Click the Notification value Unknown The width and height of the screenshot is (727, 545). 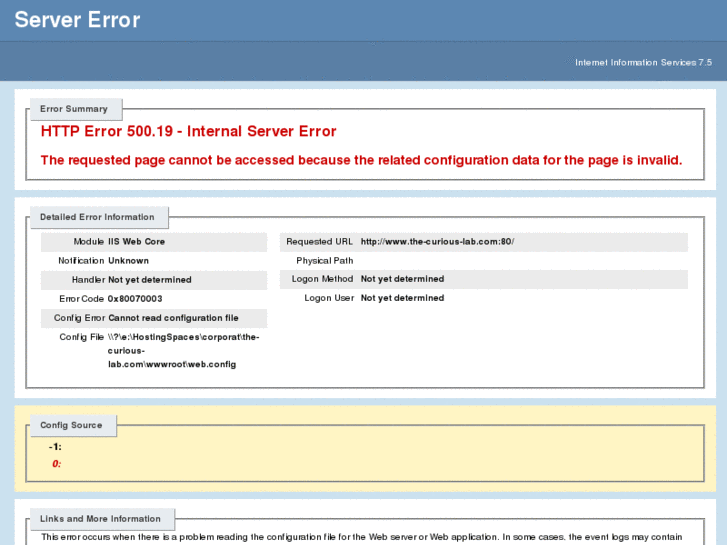[128, 261]
